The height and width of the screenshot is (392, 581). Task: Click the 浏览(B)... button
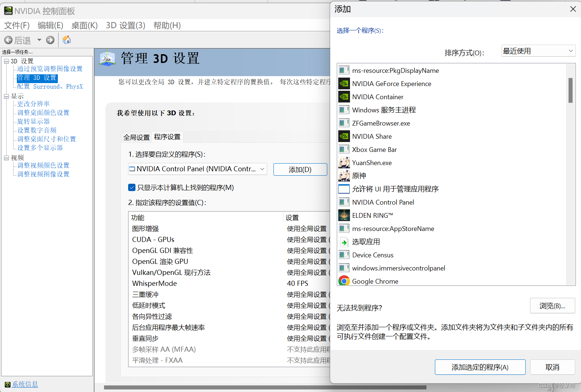pyautogui.click(x=552, y=306)
